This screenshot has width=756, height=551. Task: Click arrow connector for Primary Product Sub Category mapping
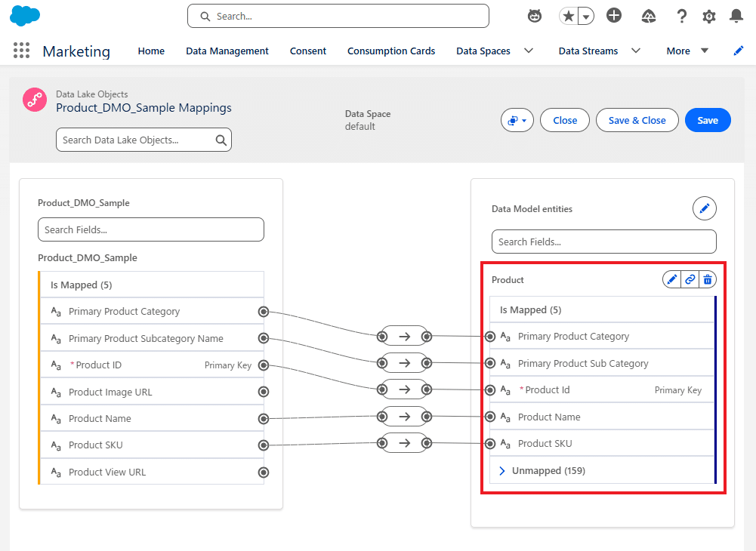pos(404,362)
